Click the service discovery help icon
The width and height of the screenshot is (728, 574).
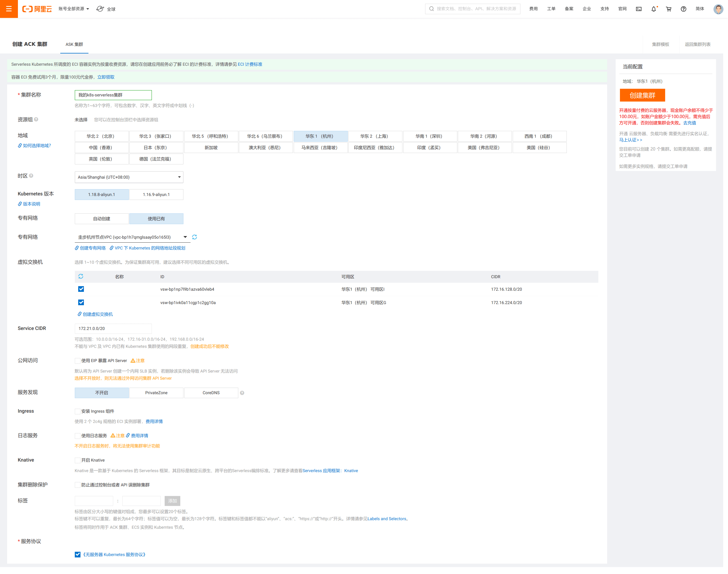coord(242,393)
